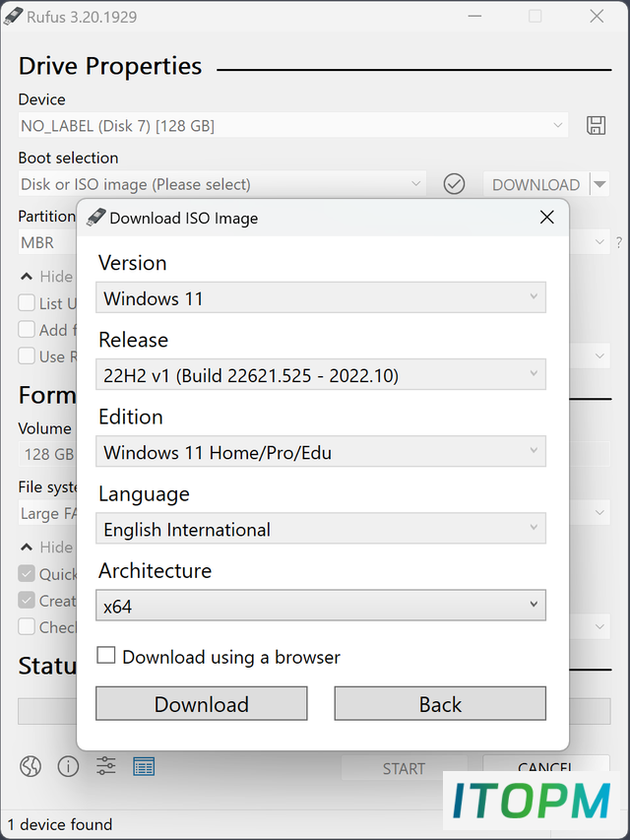The image size is (630, 840).
Task: Click the DOWNLOAD split button in Rufus
Action: pyautogui.click(x=535, y=184)
